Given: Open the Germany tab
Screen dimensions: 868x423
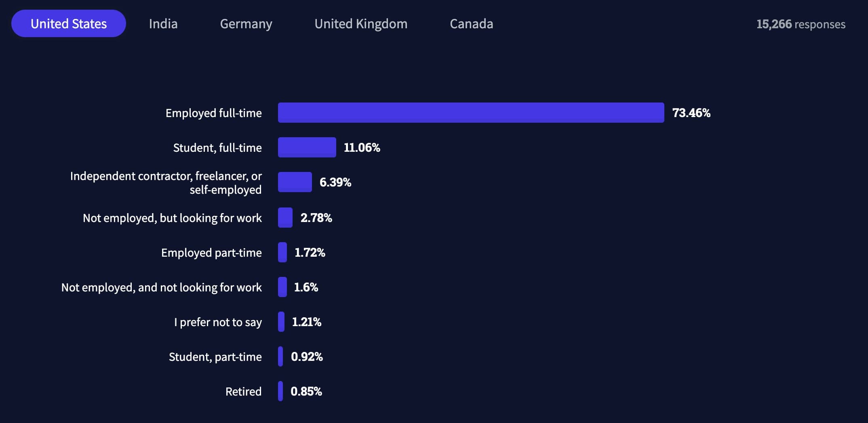Looking at the screenshot, I should coord(246,24).
